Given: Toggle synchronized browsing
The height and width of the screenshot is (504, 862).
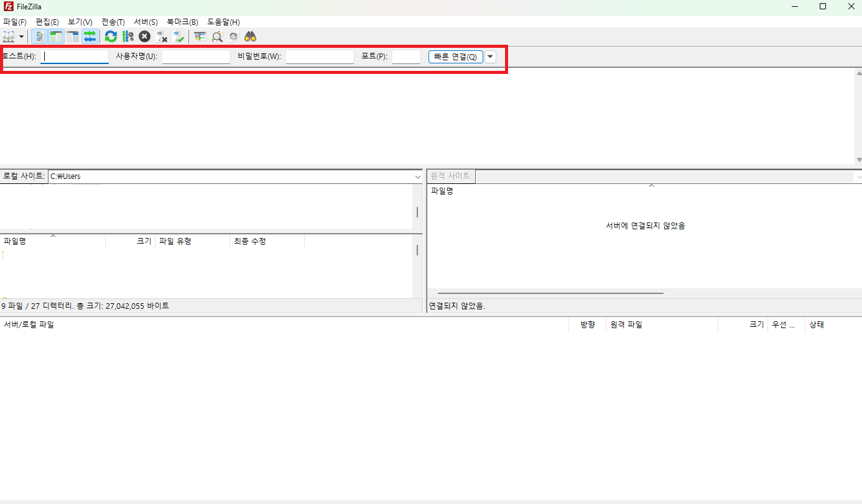Looking at the screenshot, I should point(233,37).
